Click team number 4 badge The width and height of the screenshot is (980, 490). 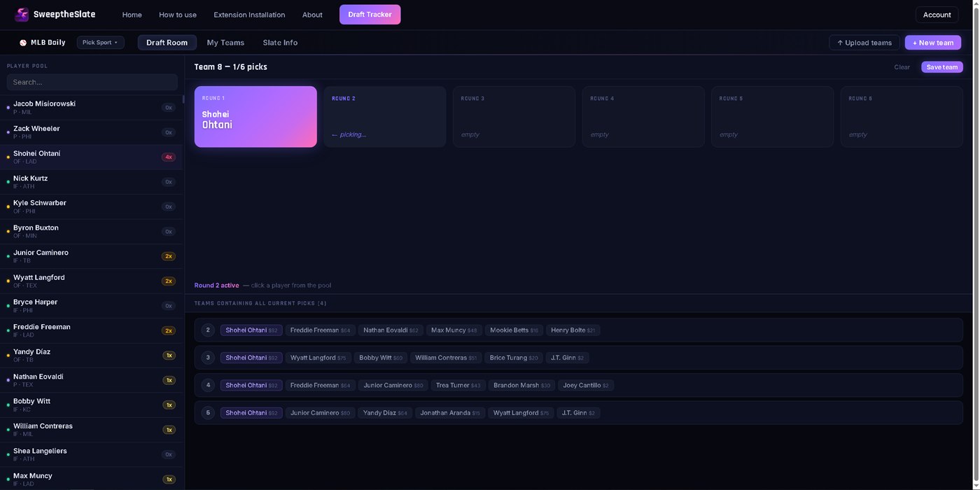point(208,385)
